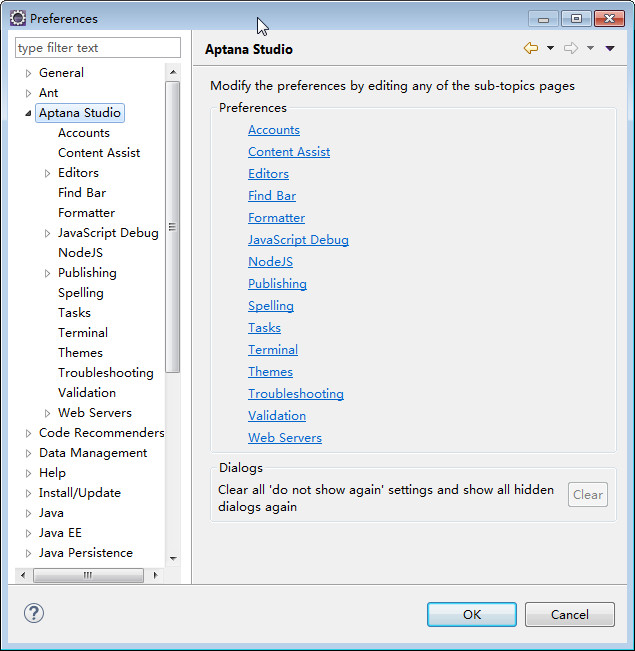Expand the Publishing sub-node

(47, 273)
